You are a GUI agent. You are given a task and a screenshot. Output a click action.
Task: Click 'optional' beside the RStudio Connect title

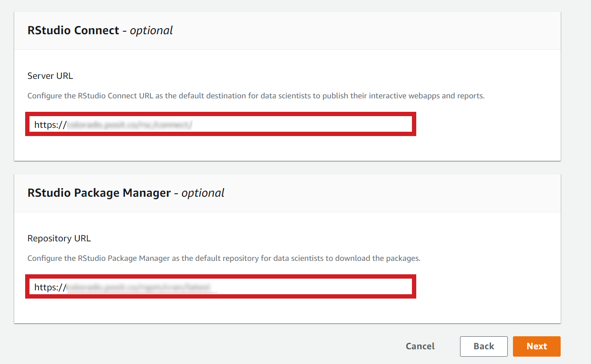coord(151,30)
